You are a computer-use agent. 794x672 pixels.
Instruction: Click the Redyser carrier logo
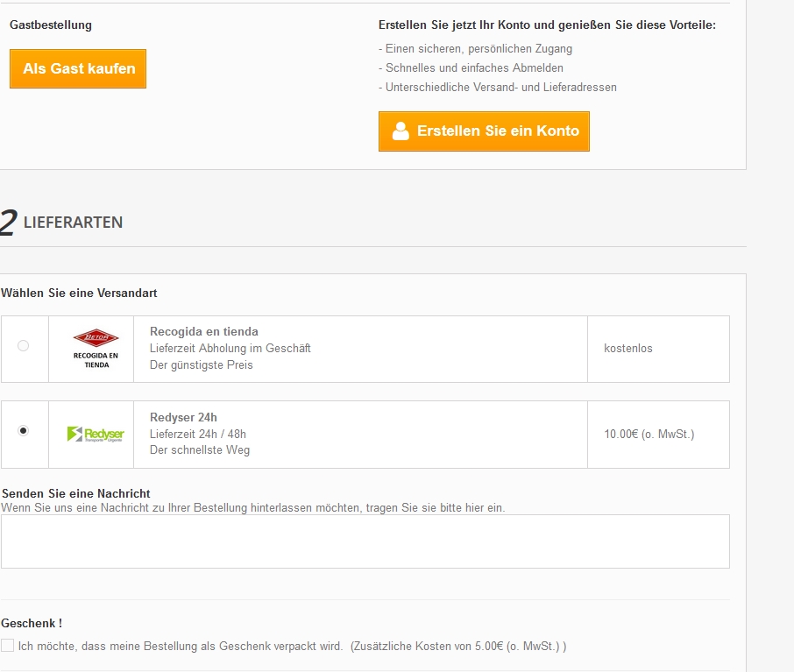click(96, 434)
